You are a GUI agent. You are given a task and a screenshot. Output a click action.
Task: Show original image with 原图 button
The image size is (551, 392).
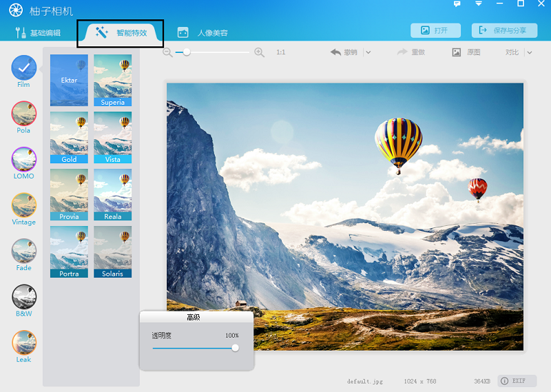click(466, 52)
